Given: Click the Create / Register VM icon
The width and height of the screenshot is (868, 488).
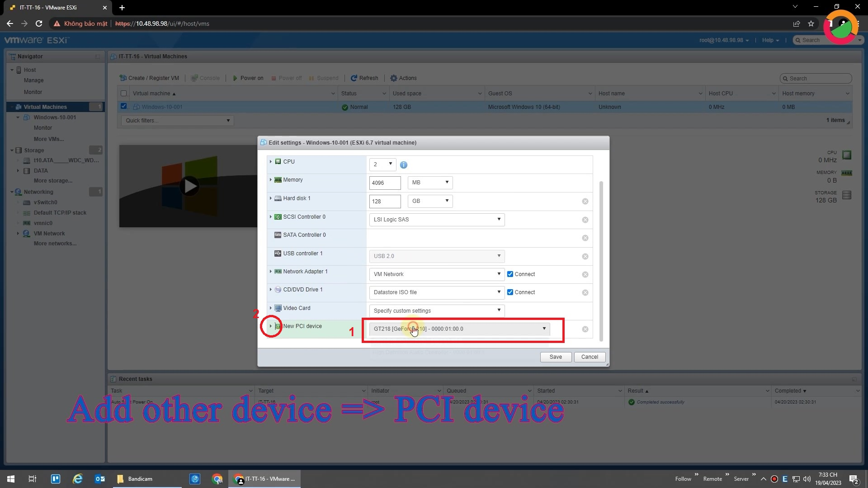Looking at the screenshot, I should [x=123, y=78].
